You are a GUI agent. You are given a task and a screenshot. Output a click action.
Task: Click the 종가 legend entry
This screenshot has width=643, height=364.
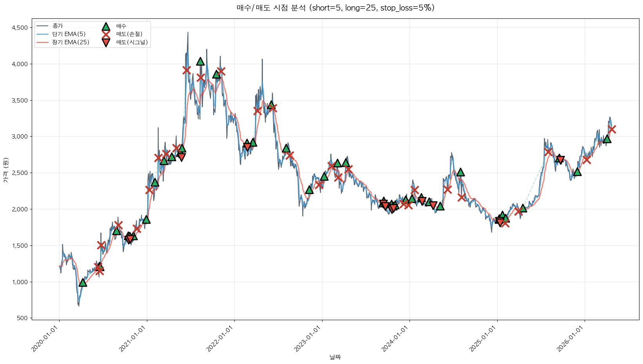(x=57, y=26)
